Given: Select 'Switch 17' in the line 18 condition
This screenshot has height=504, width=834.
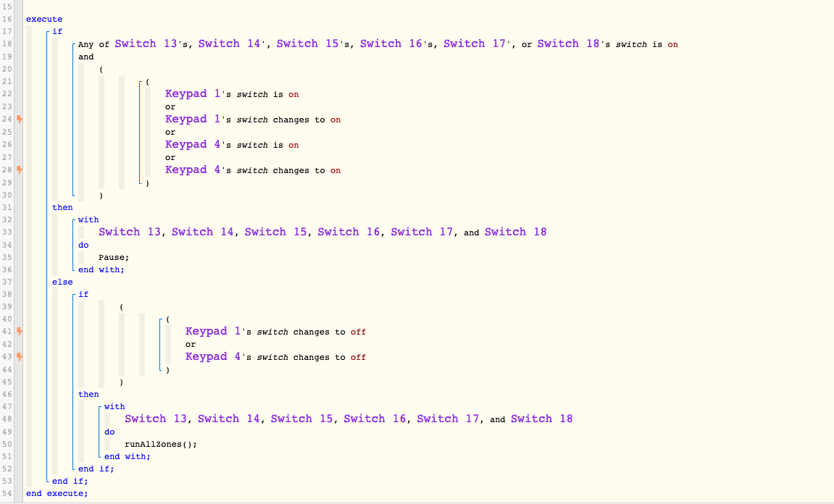Looking at the screenshot, I should (x=475, y=43).
